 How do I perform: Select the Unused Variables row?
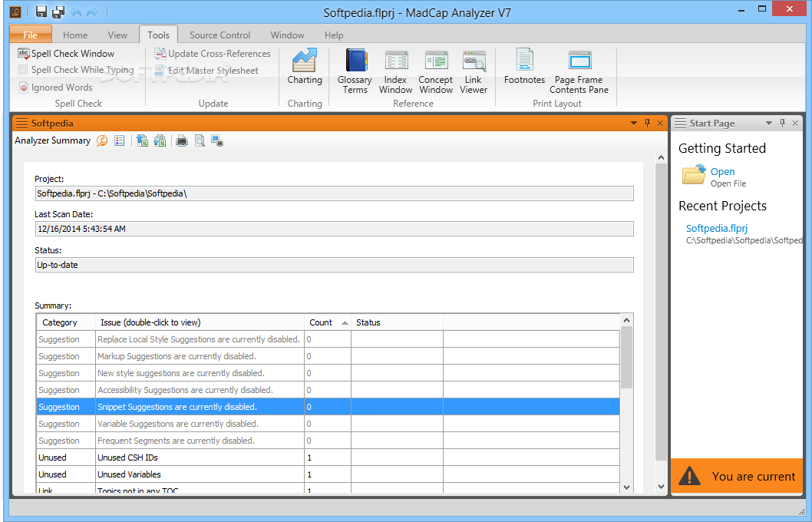click(x=328, y=474)
